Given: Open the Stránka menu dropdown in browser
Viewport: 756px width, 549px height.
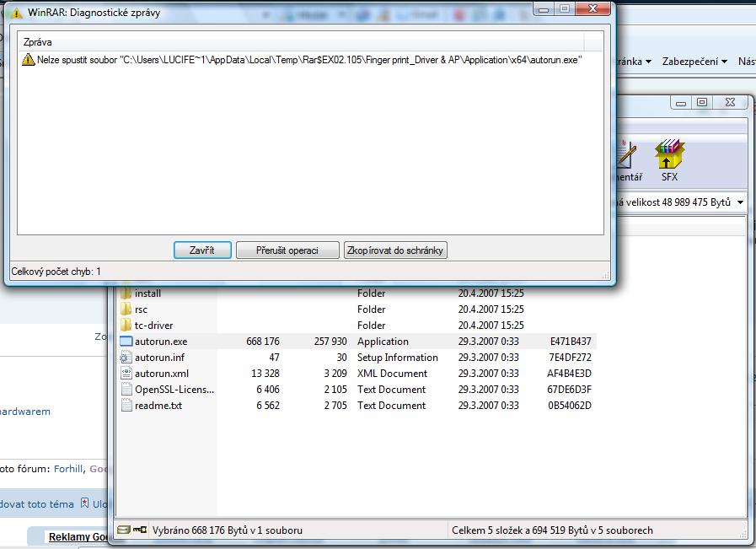Looking at the screenshot, I should coord(634,62).
